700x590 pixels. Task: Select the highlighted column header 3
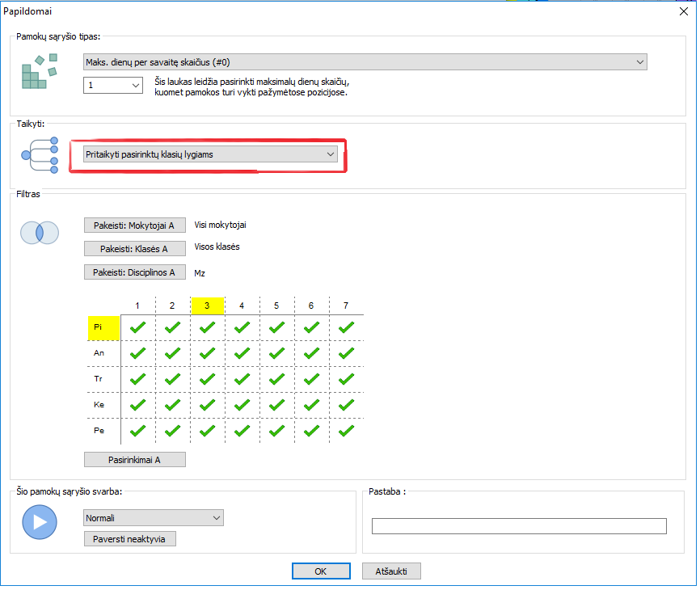(207, 306)
